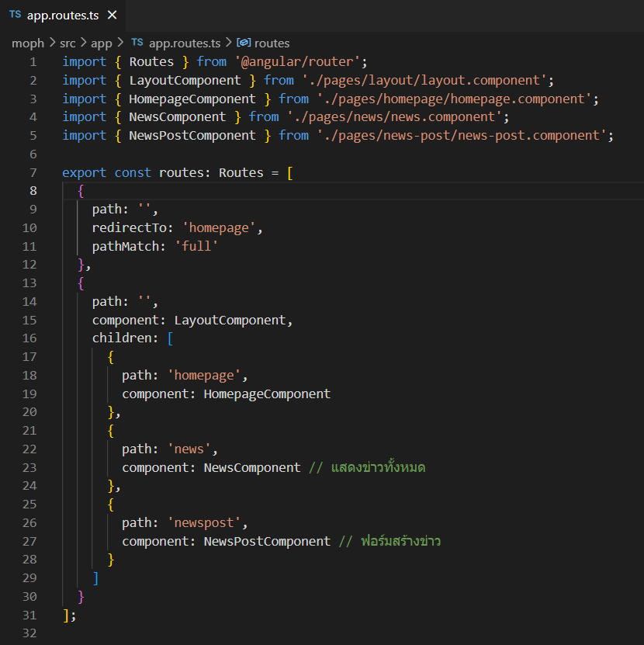Image resolution: width=644 pixels, height=645 pixels.
Task: Click the routes symbol icon in breadcrumb
Action: point(244,43)
